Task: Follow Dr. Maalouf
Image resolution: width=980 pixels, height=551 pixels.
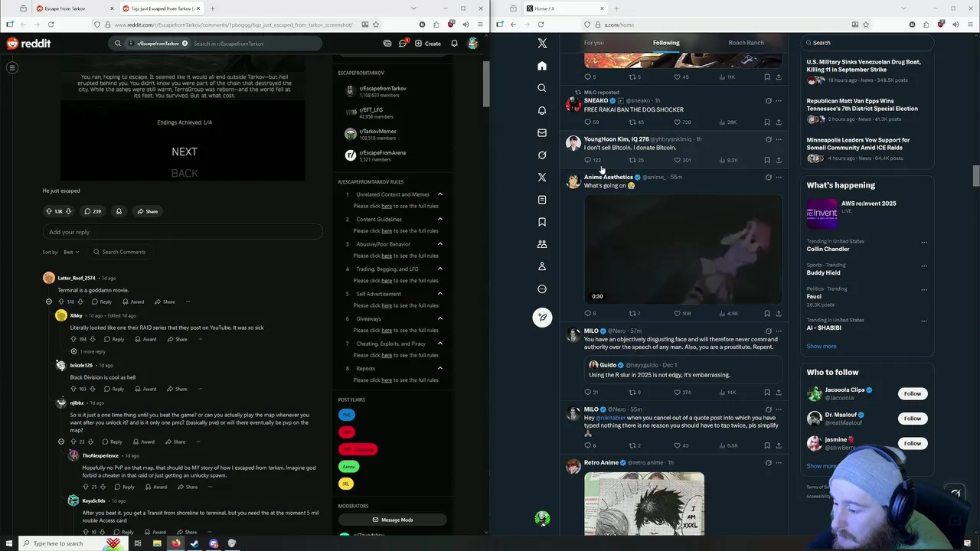Action: [913, 418]
